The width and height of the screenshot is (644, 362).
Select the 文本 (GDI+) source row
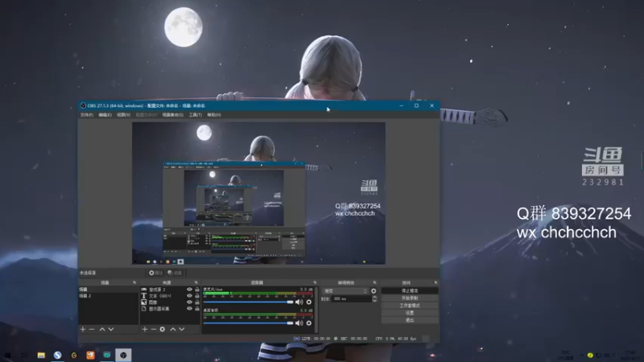click(170, 295)
